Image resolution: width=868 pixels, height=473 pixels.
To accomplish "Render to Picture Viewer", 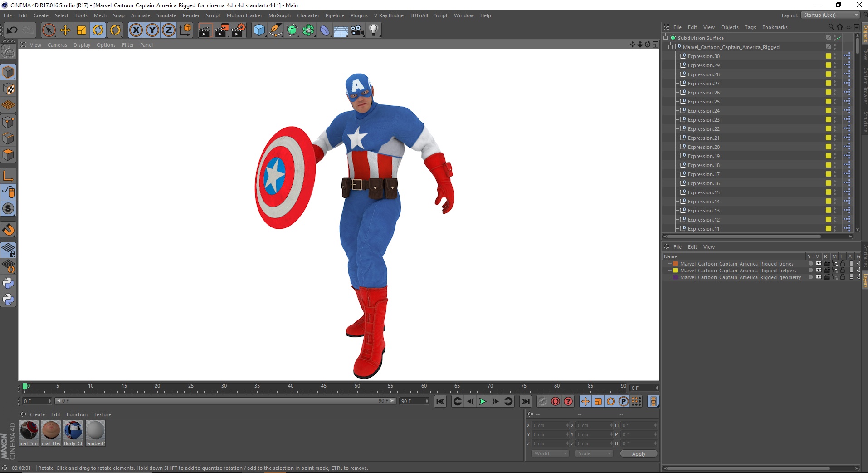I will tap(222, 30).
